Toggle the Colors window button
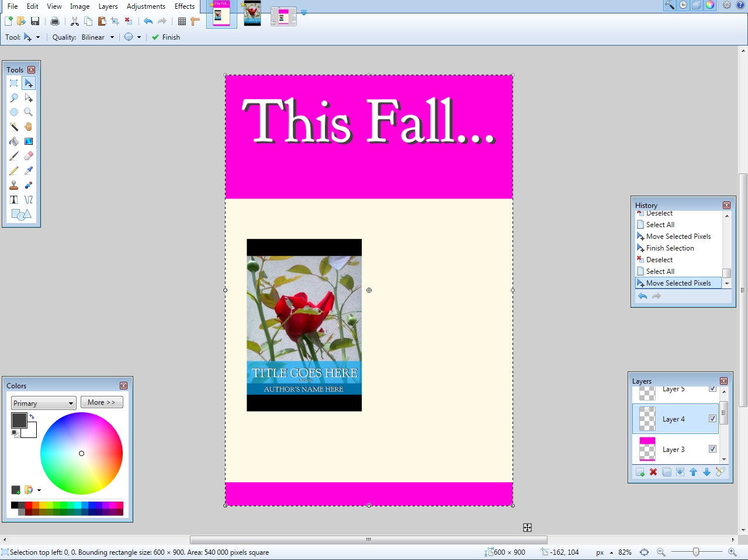The height and width of the screenshot is (560, 748). coord(709,5)
